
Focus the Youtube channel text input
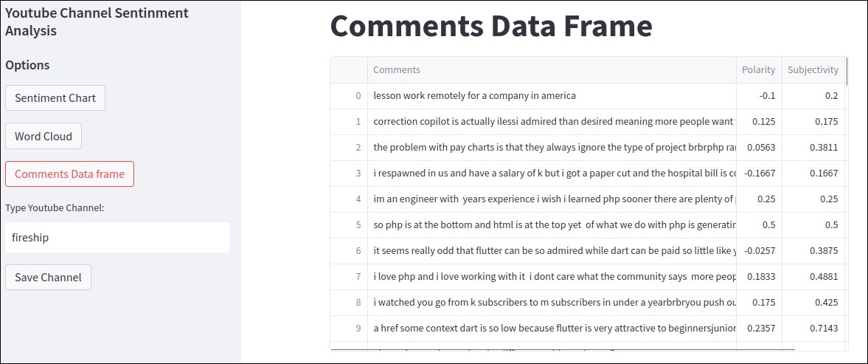pyautogui.click(x=117, y=238)
